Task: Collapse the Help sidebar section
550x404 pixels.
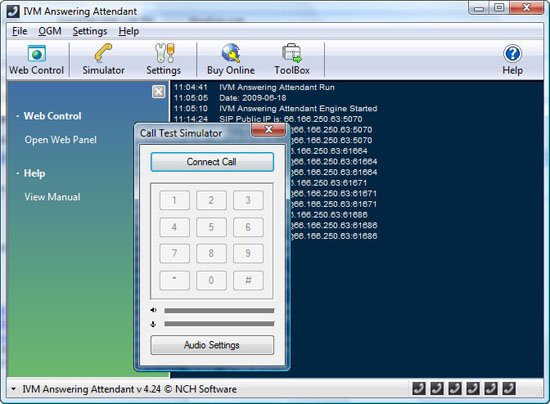Action: point(18,173)
